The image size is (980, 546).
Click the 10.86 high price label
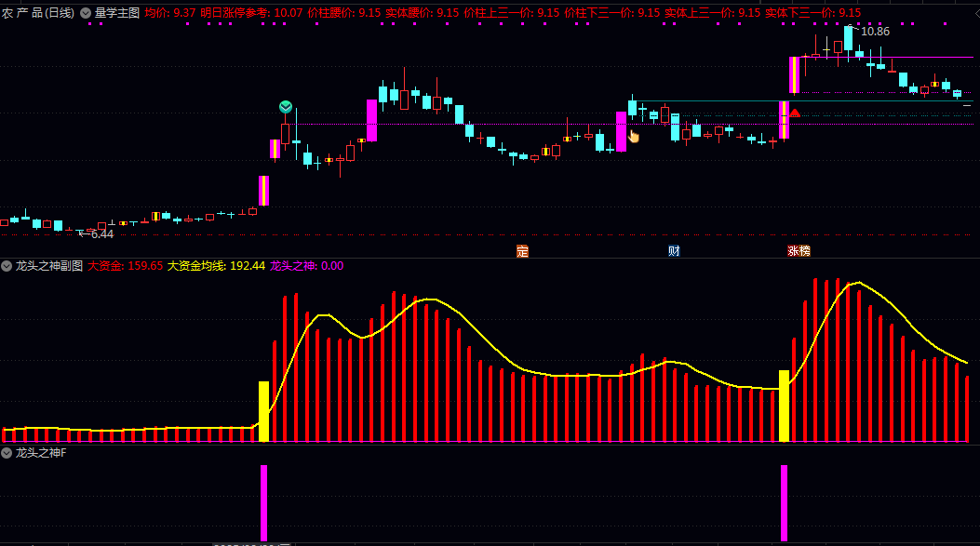(x=875, y=32)
